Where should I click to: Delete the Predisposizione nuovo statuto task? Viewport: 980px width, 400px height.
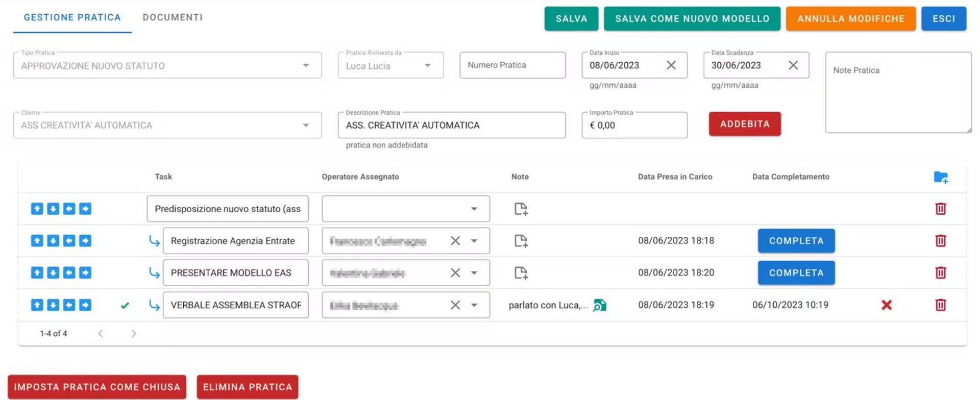pos(941,209)
